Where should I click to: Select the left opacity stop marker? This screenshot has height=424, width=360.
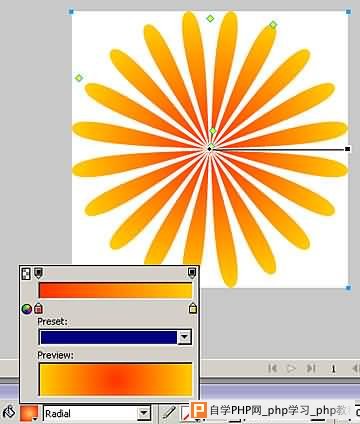[x=38, y=273]
